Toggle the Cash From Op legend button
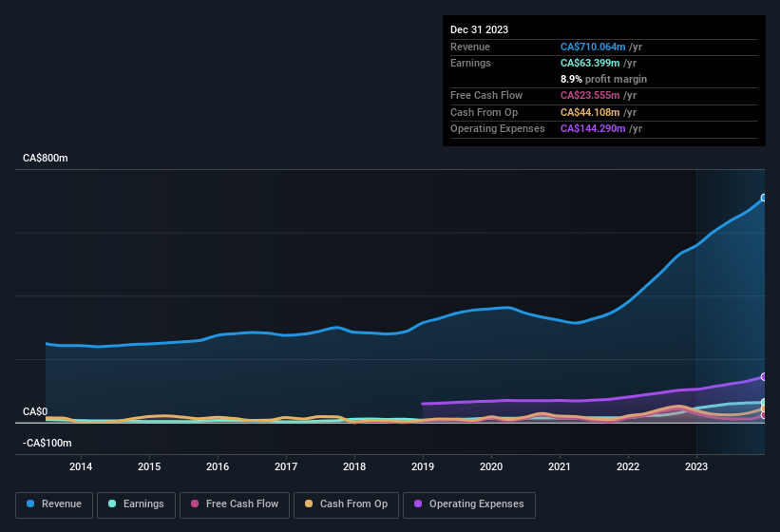The height and width of the screenshot is (532, 780). (x=346, y=504)
